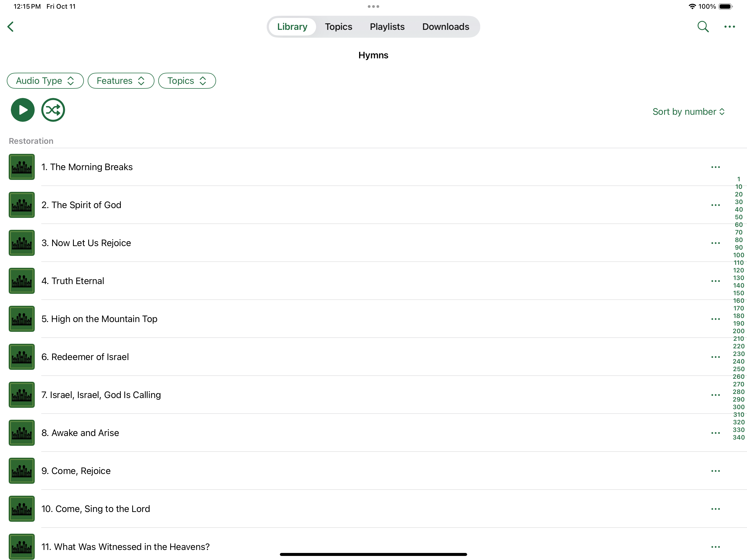Open the Topics filter dropdown

click(x=187, y=81)
